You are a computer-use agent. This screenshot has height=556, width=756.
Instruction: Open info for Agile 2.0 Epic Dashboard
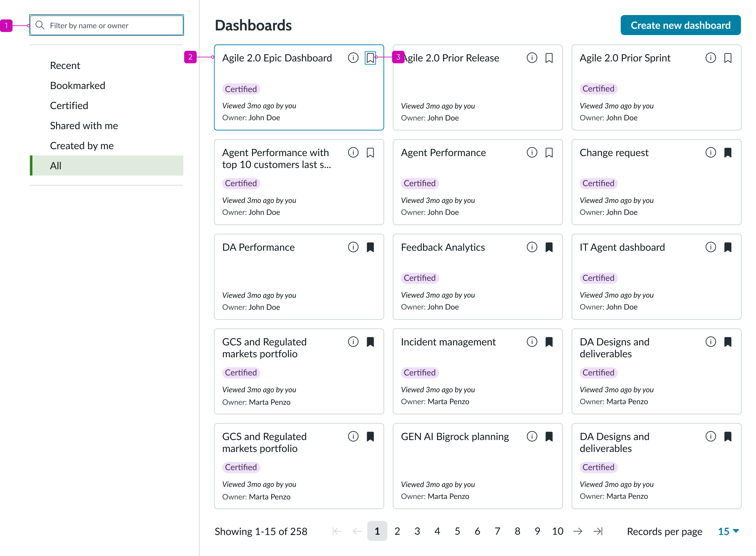click(353, 58)
